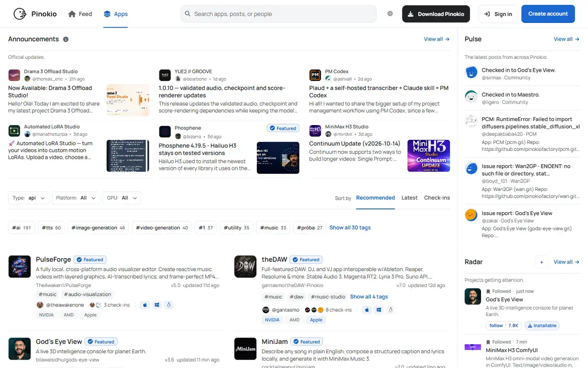
Task: Click Installable badge on God's Eye View
Action: pos(542,326)
